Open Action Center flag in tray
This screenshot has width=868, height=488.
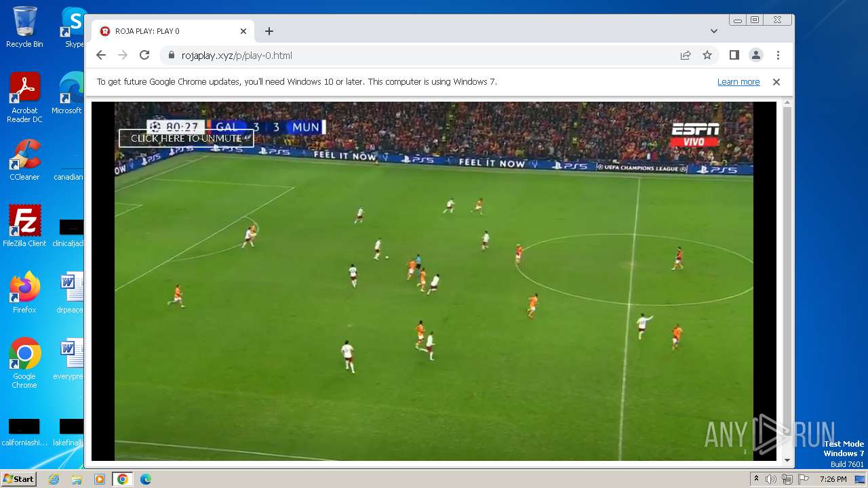(804, 479)
